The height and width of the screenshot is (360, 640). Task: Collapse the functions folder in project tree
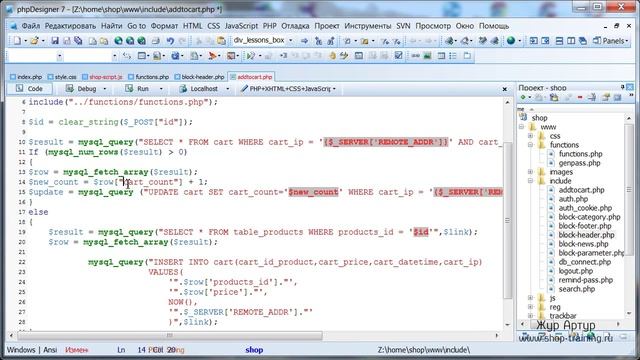point(530,145)
